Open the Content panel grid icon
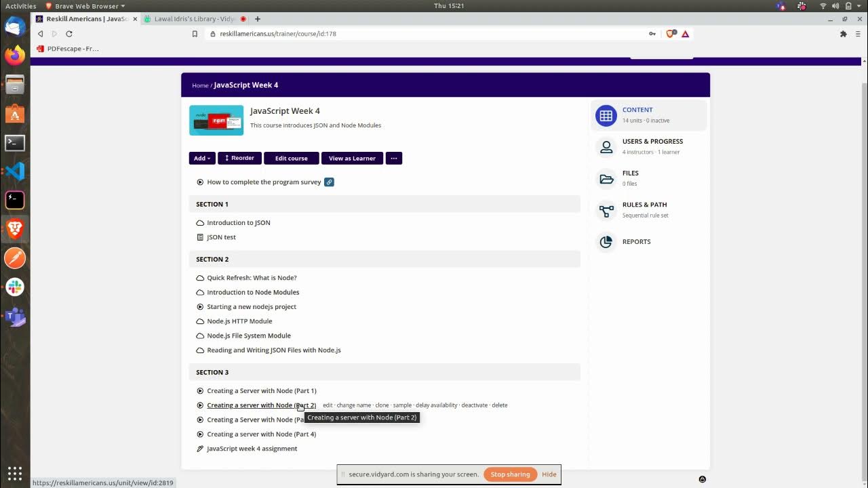The image size is (868, 488). click(x=606, y=116)
